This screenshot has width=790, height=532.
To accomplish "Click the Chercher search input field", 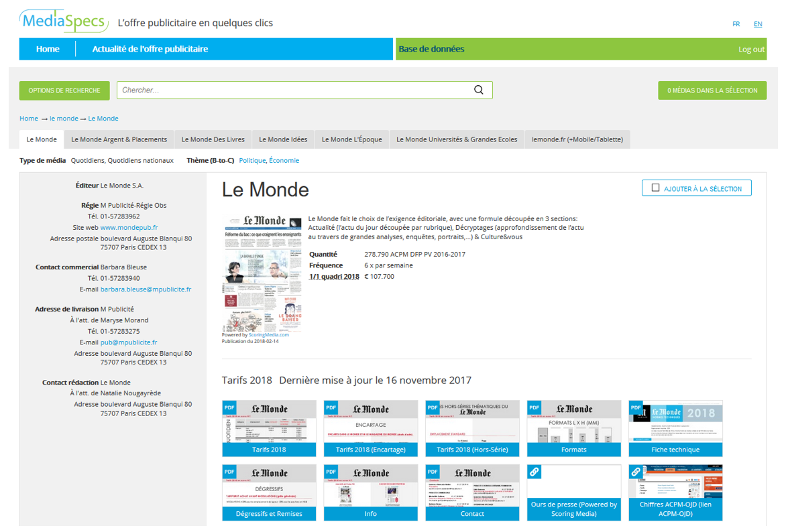I will 295,90.
